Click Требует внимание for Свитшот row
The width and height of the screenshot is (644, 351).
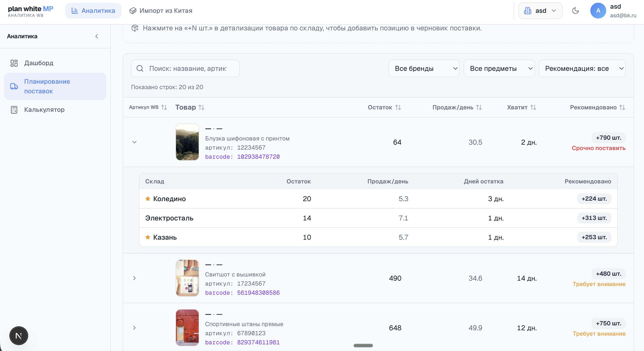[599, 284]
